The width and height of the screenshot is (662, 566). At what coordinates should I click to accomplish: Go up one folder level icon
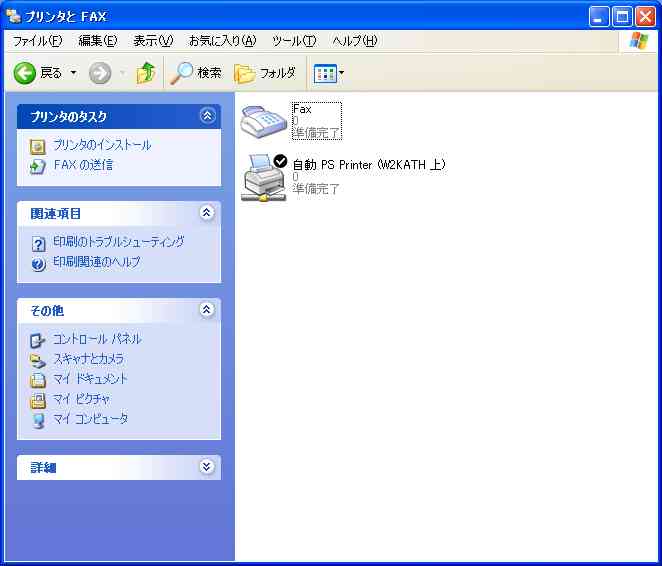146,73
